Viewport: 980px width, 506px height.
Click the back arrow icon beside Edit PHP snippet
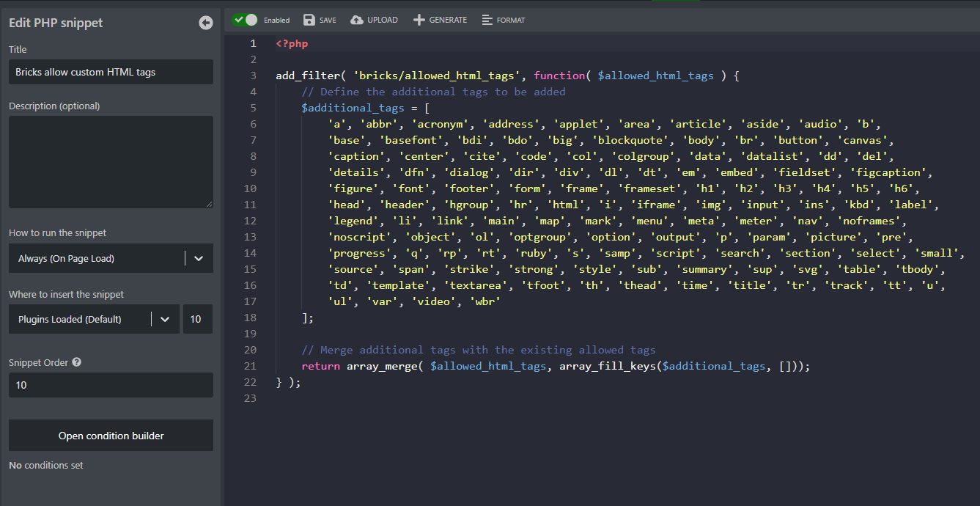tap(206, 23)
